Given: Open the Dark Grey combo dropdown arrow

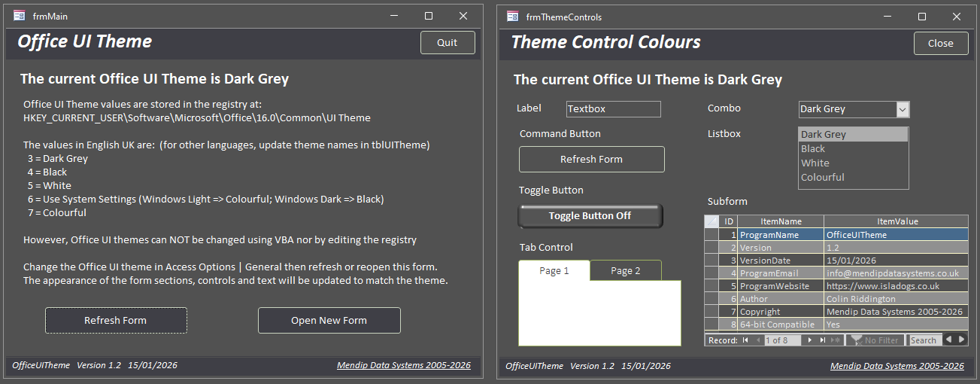Looking at the screenshot, I should tap(903, 109).
